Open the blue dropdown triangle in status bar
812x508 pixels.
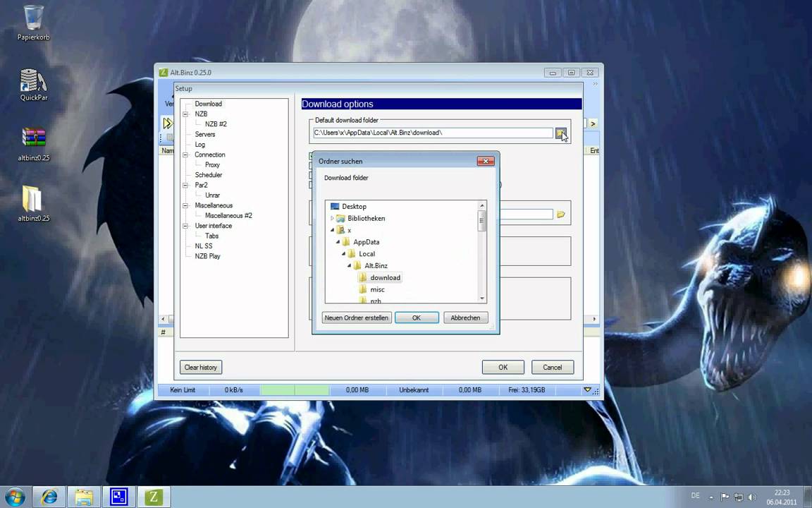587,389
